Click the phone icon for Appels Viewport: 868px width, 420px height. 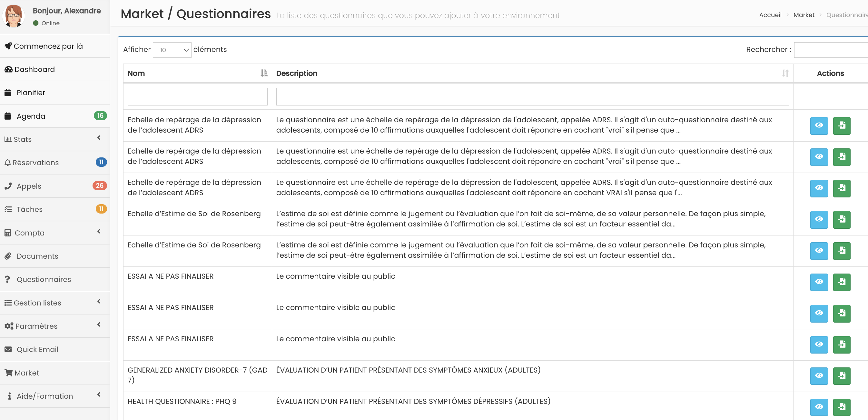(x=8, y=186)
